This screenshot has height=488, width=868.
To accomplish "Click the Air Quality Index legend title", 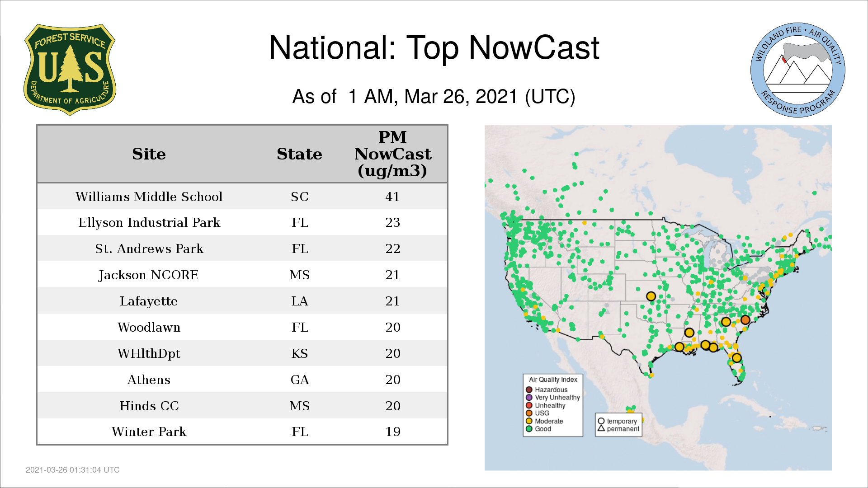I will point(553,380).
